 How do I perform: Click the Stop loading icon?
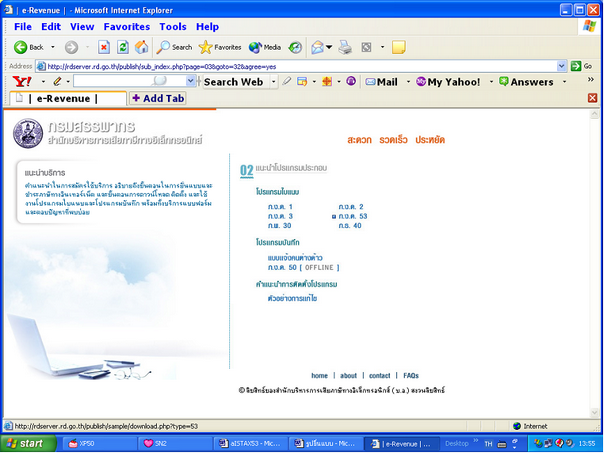(x=104, y=47)
